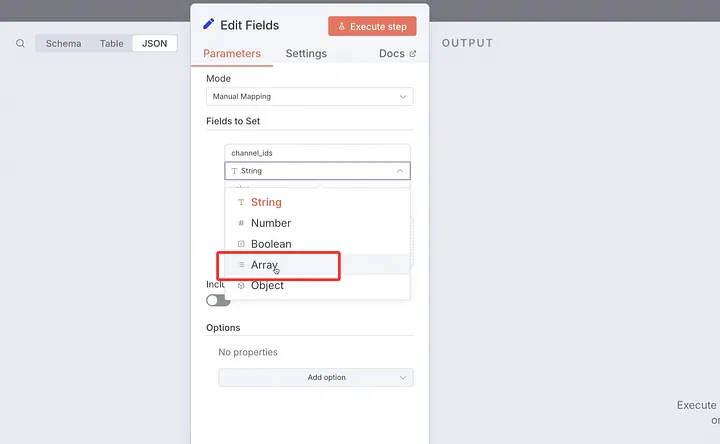Click the flask icon in Execute step
The width and height of the screenshot is (720, 444).
tap(341, 27)
